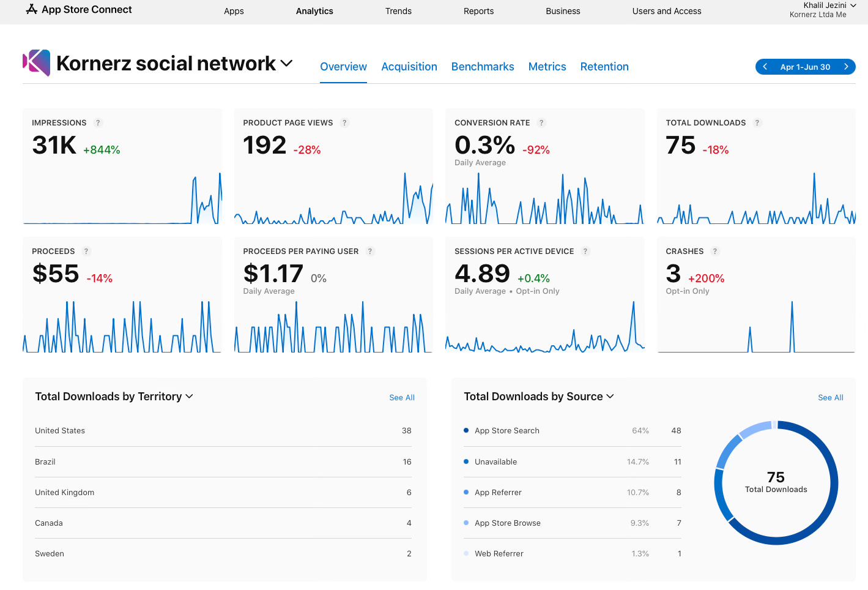
Task: Select the Brazil territory row
Action: pos(223,461)
